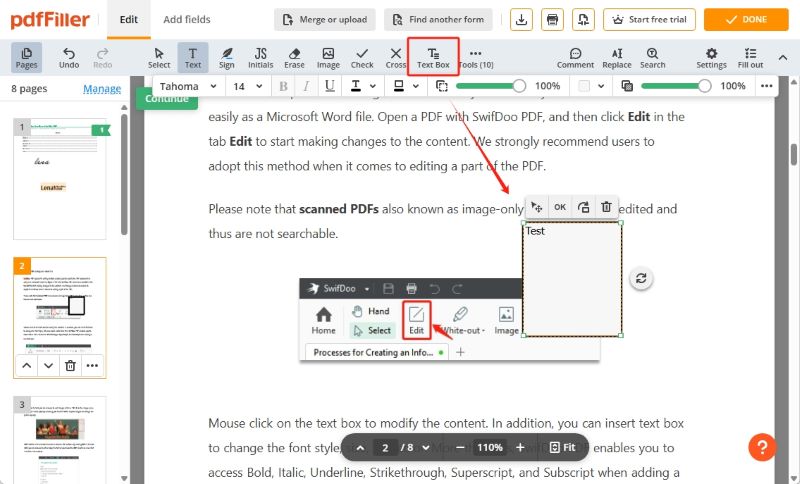Click the second opacity slider handle

(x=704, y=86)
